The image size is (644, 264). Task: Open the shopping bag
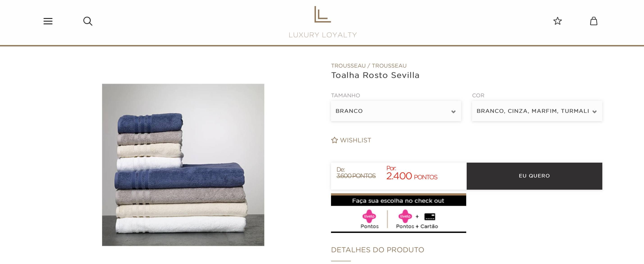coord(594,21)
